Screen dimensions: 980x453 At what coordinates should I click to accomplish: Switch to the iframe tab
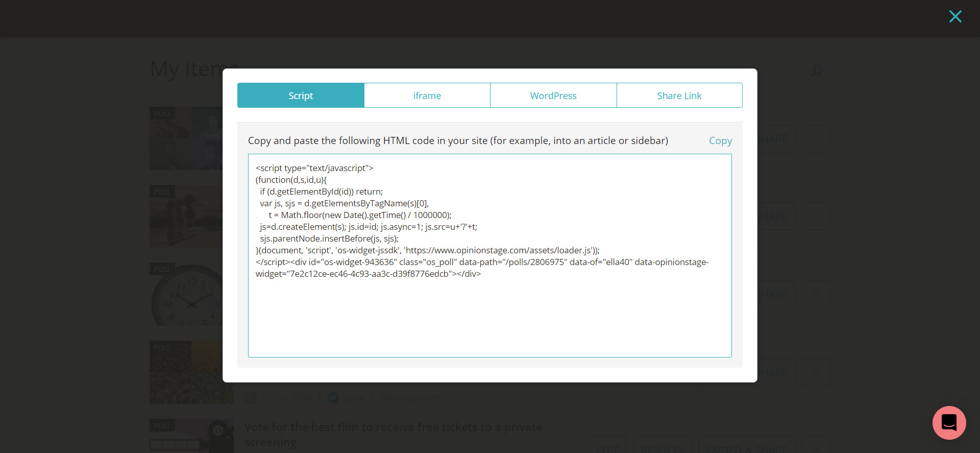pos(427,96)
